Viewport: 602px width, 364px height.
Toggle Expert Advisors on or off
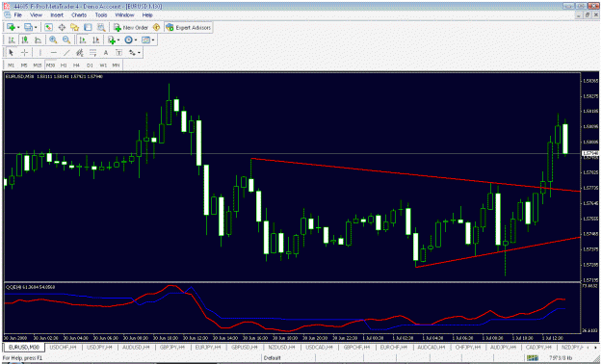point(189,27)
